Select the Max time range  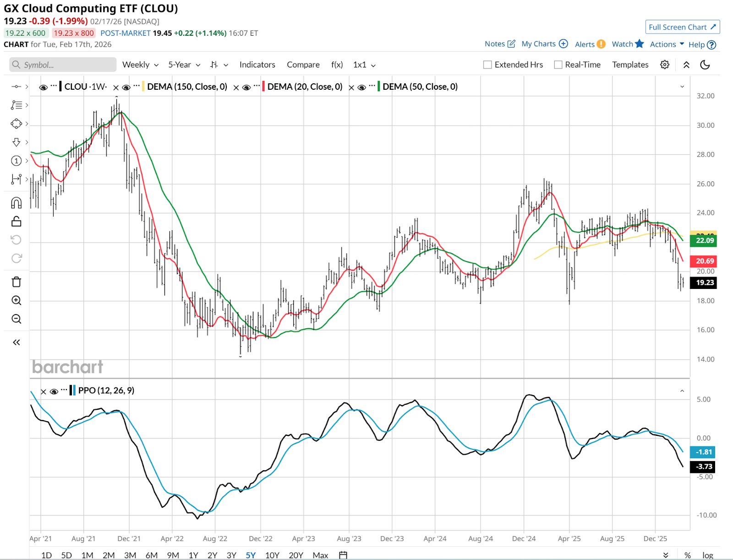coord(320,555)
